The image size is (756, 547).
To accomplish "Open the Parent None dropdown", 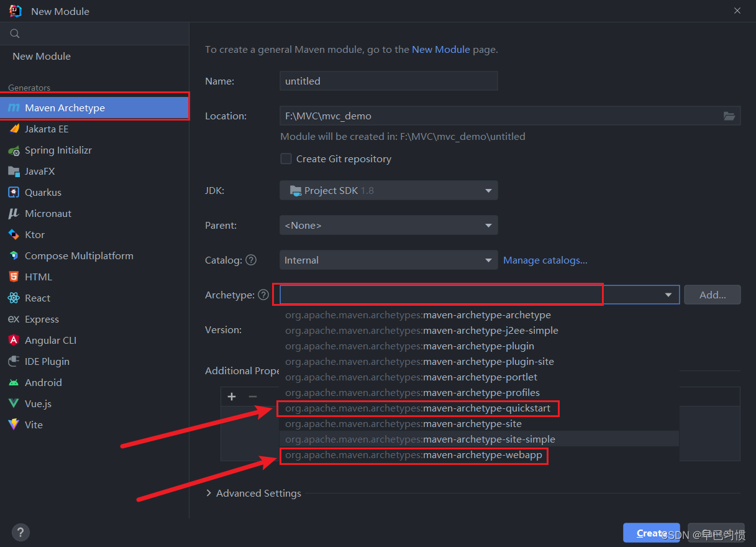I will pyautogui.click(x=389, y=226).
